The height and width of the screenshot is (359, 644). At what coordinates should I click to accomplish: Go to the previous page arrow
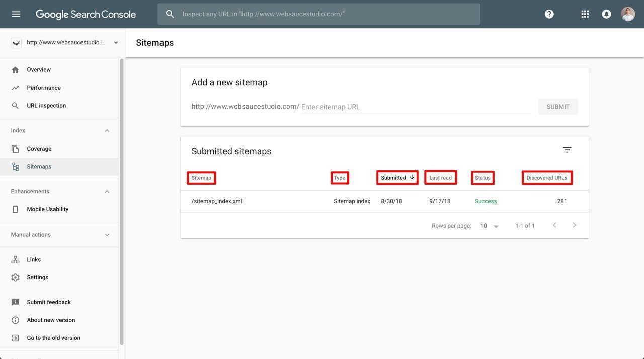[x=554, y=225]
